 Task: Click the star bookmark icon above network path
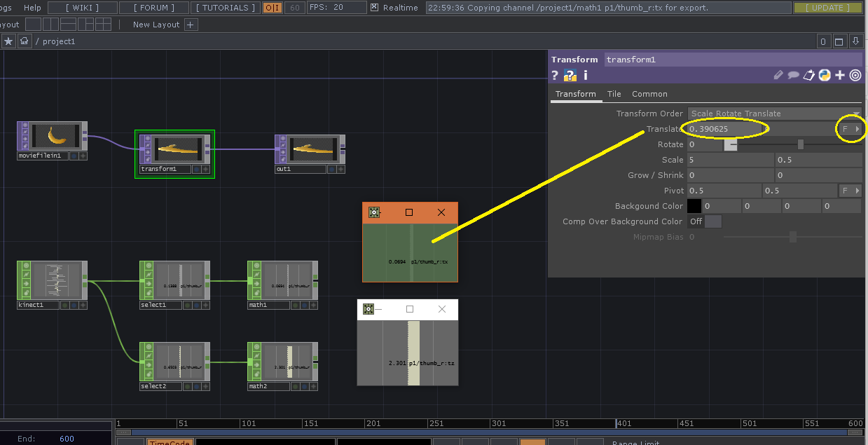pos(8,41)
